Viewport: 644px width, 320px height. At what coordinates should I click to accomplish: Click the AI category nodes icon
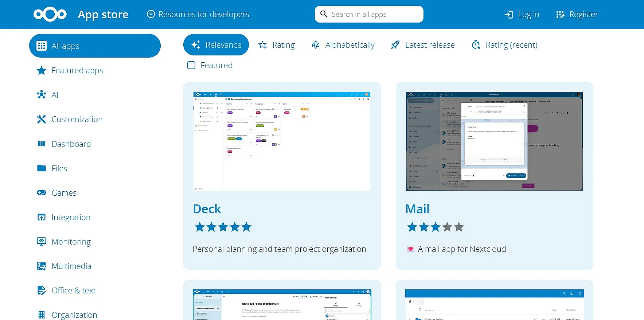pyautogui.click(x=42, y=95)
